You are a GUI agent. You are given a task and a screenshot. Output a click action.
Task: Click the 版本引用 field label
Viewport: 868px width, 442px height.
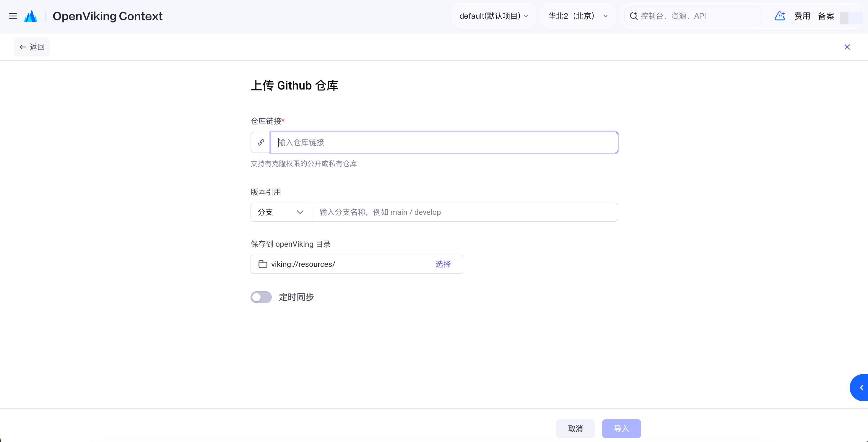tap(266, 192)
